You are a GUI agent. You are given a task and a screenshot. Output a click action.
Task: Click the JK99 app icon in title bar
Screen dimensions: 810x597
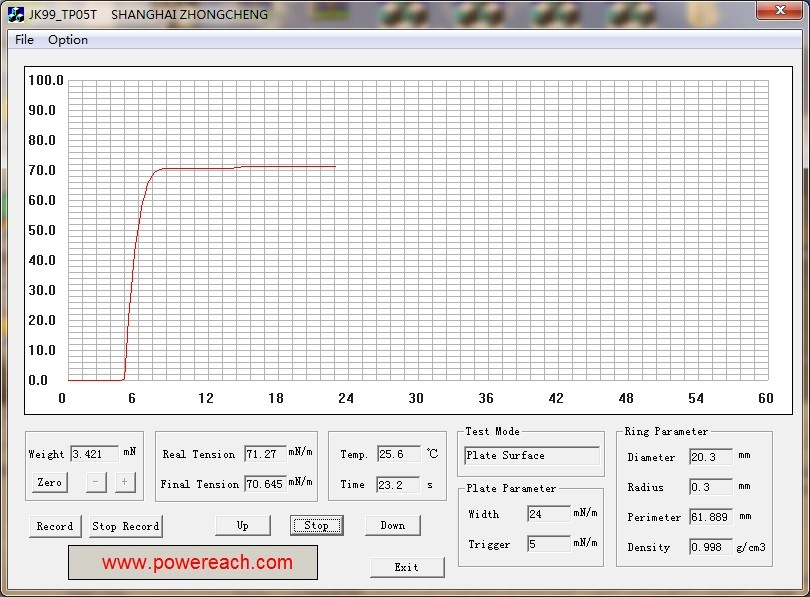(15, 14)
